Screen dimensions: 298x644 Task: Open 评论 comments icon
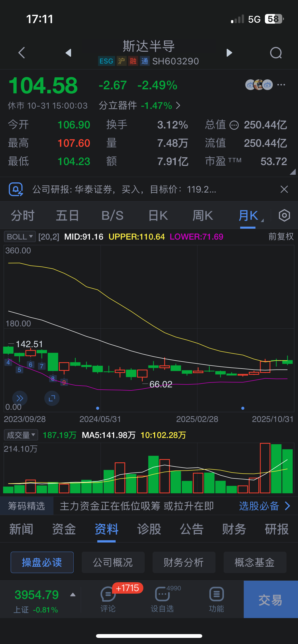(108, 599)
